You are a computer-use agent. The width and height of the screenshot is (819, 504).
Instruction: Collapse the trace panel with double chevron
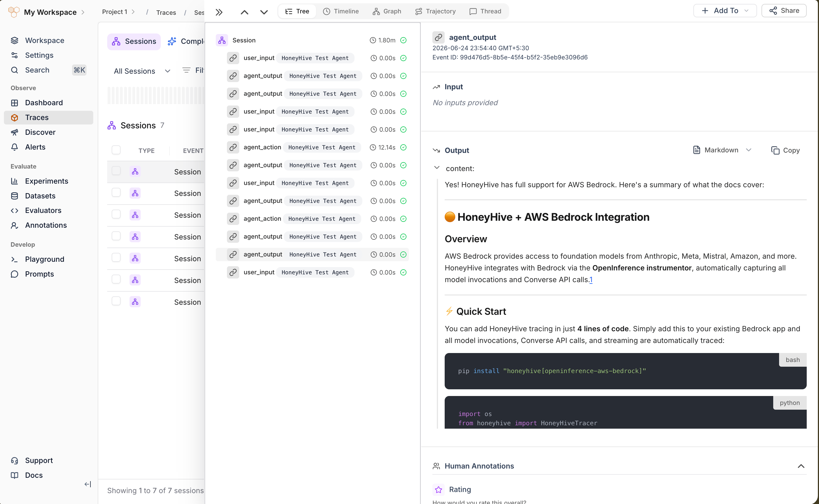click(219, 12)
